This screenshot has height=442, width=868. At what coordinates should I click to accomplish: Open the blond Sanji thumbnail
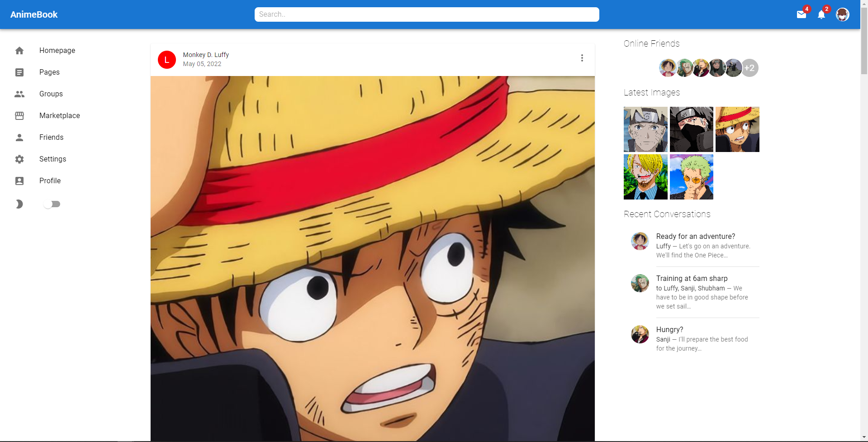pos(645,177)
